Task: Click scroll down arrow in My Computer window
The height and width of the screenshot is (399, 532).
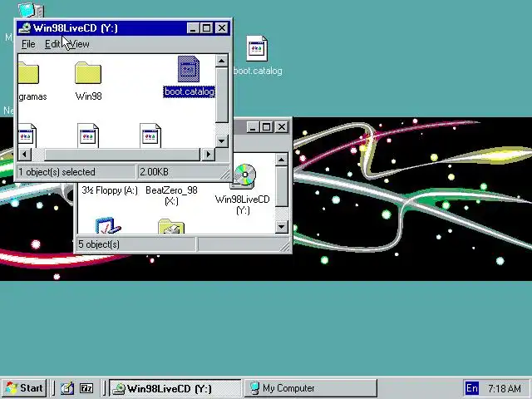Action: pyautogui.click(x=281, y=226)
